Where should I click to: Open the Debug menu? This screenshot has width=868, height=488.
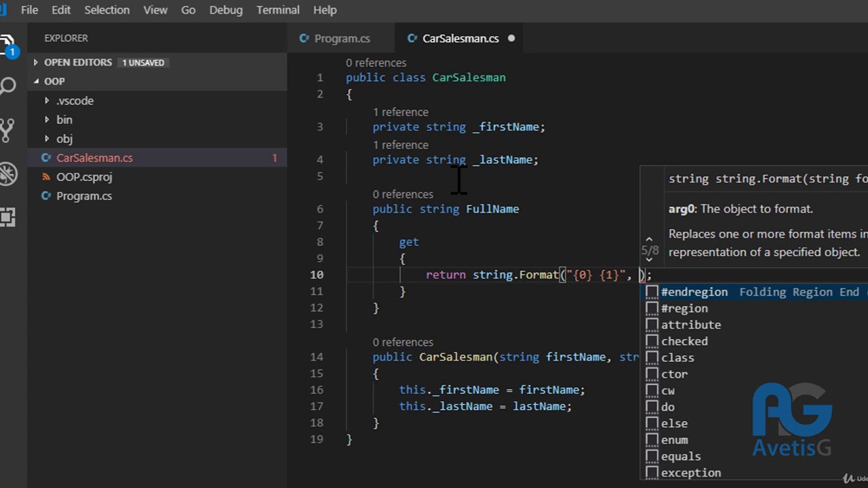tap(226, 10)
